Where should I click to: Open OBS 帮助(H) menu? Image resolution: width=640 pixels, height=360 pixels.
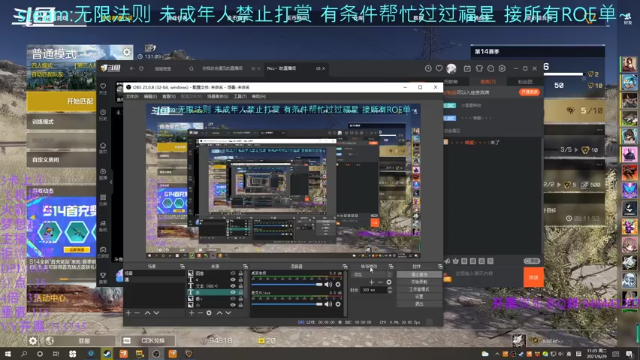[x=258, y=96]
